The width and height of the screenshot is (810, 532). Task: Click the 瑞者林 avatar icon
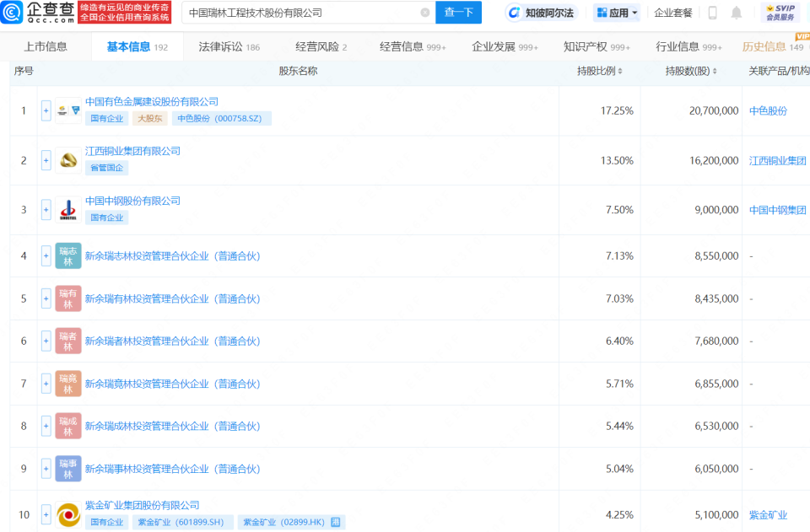(68, 341)
